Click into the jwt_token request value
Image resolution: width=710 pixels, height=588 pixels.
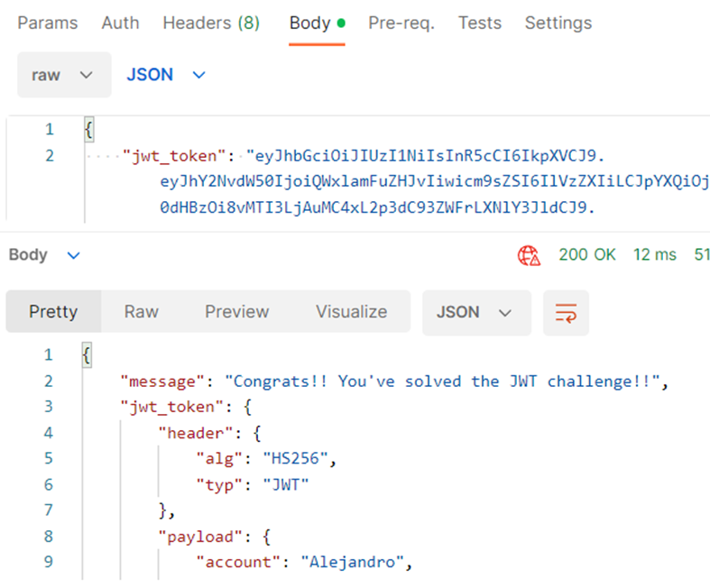pos(427,182)
